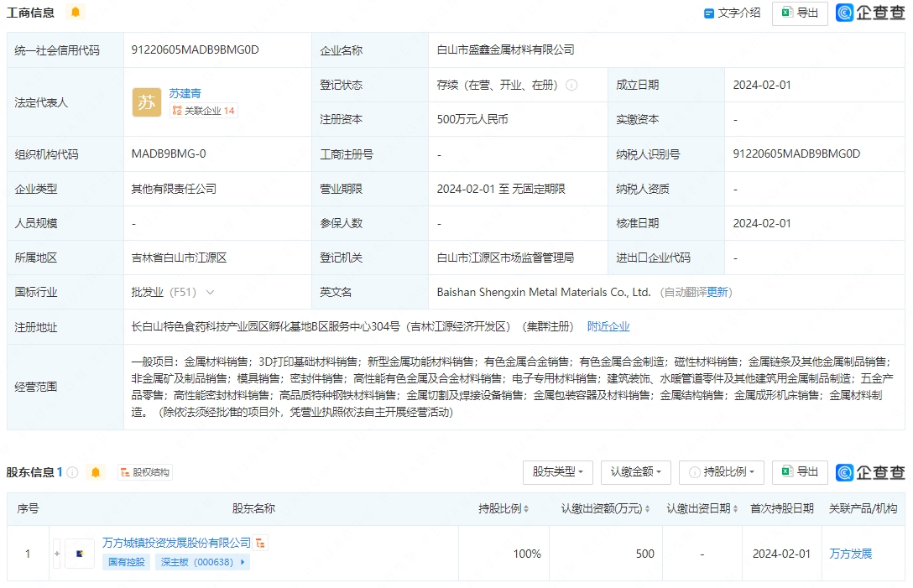Click 企查查 logo in 股东信息 header
Screen dimensions: 913x588
coord(870,472)
